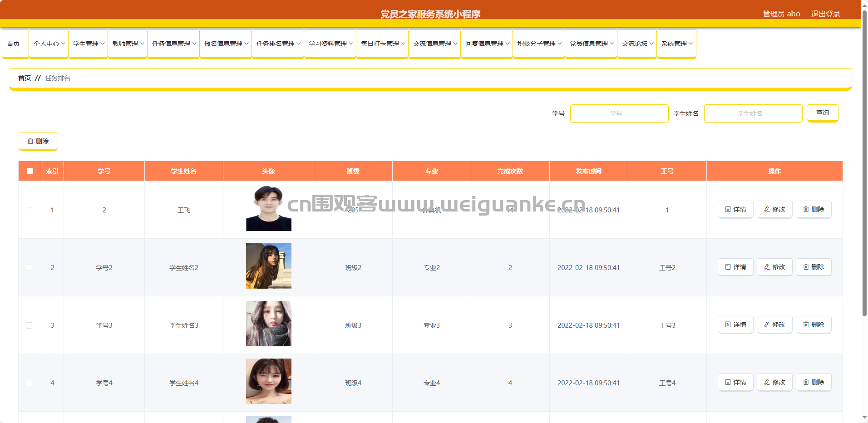Open the avatar photo of 王飞
This screenshot has height=423, width=868.
point(269,208)
